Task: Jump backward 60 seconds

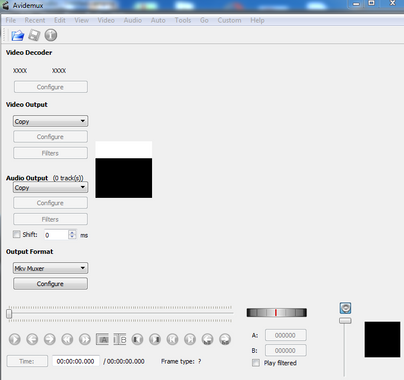Action: 207,339
